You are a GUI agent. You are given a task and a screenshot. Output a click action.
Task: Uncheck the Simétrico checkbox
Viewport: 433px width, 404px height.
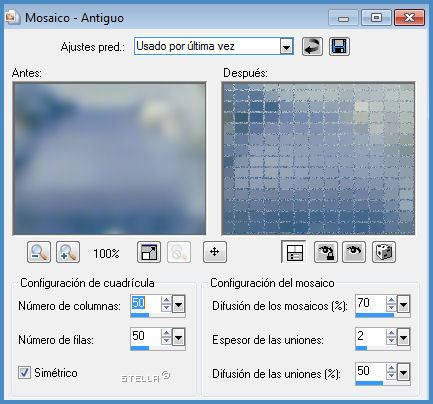point(24,372)
